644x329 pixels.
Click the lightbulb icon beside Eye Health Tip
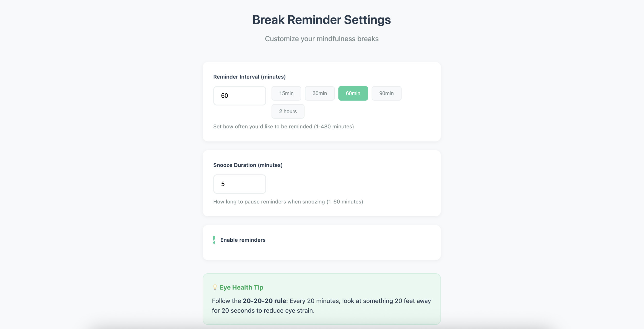coord(215,287)
